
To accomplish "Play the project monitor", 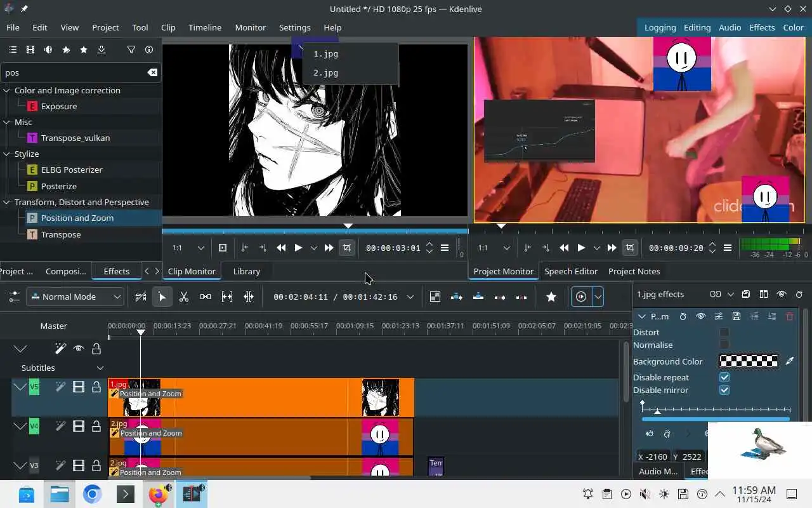I will click(x=581, y=248).
